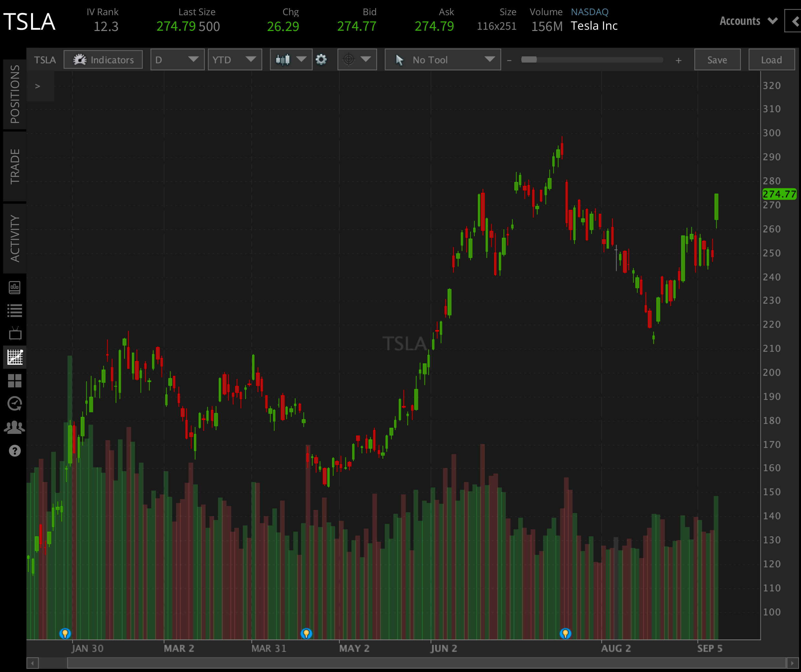Screen dimensions: 801x672
Task: Select the crosshair targeting tool
Action: click(x=348, y=59)
